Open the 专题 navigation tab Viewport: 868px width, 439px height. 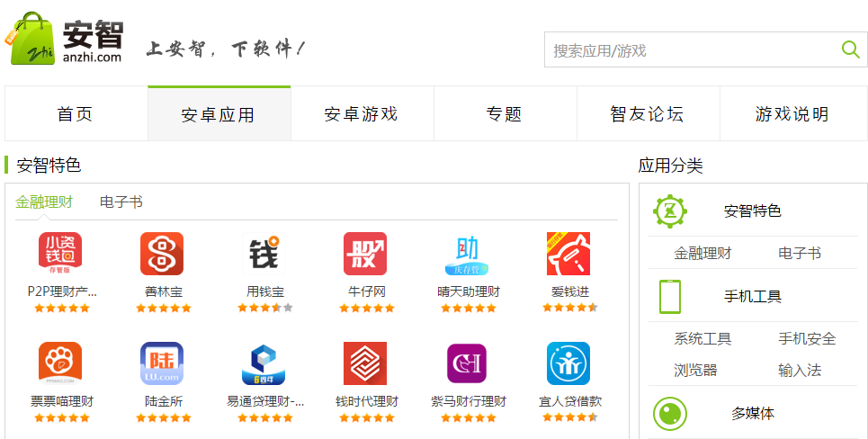[x=505, y=114]
